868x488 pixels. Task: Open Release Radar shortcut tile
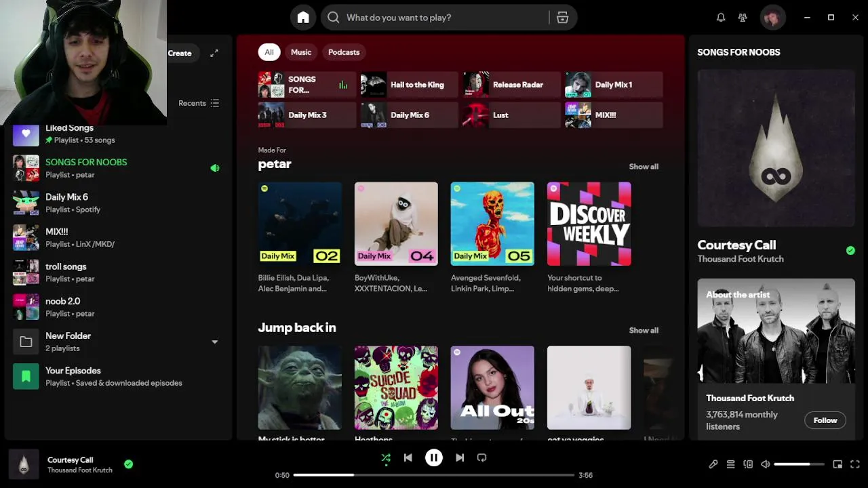511,85
